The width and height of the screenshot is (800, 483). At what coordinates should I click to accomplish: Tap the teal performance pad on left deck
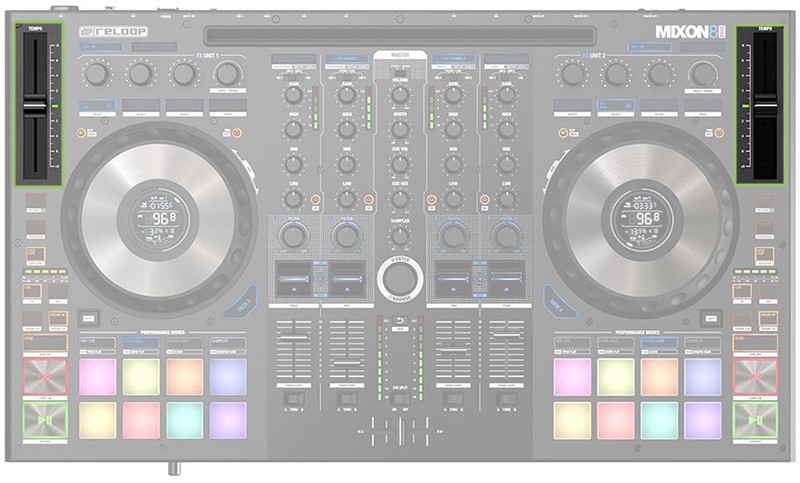(184, 420)
